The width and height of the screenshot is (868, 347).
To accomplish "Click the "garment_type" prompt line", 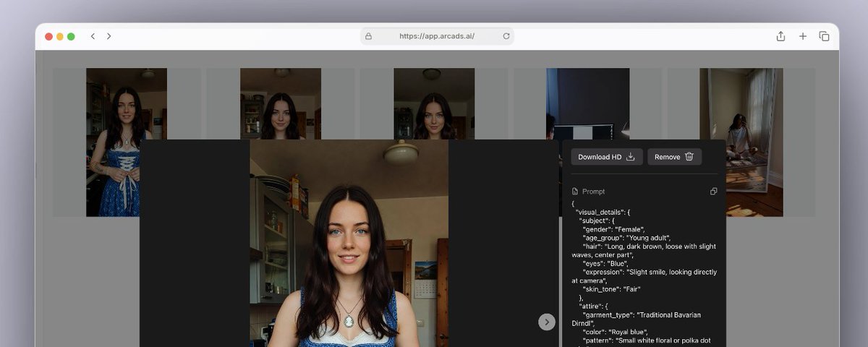I will (636, 319).
